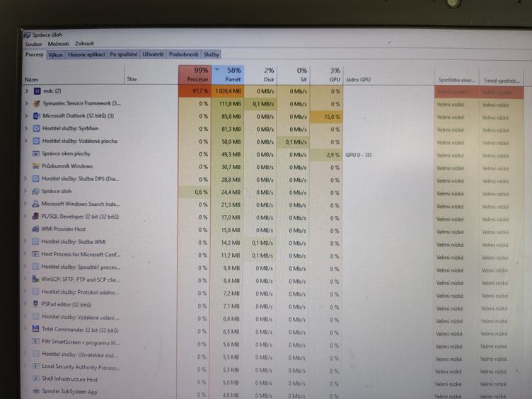The image size is (532, 399).
Task: Click the PSPad editor icon
Action: click(x=35, y=304)
